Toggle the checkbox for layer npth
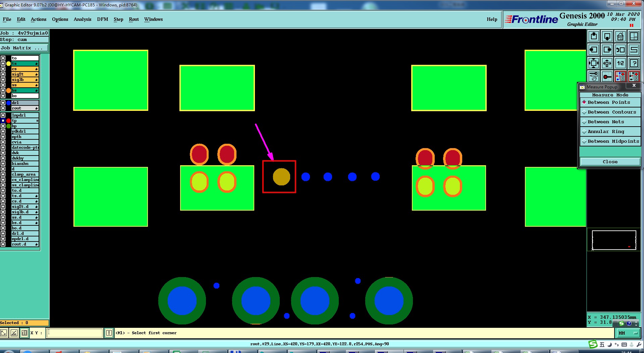This screenshot has height=353, width=644. [x=3, y=137]
